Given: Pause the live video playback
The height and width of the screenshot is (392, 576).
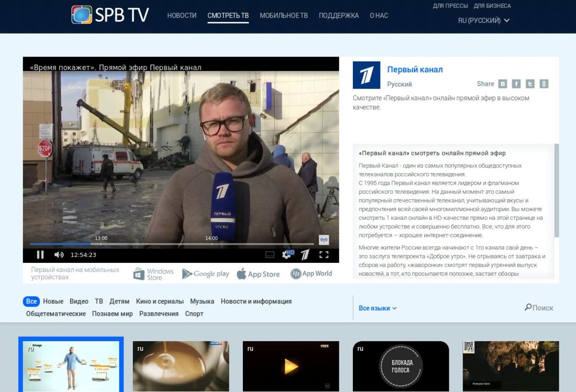Looking at the screenshot, I should click(x=40, y=255).
